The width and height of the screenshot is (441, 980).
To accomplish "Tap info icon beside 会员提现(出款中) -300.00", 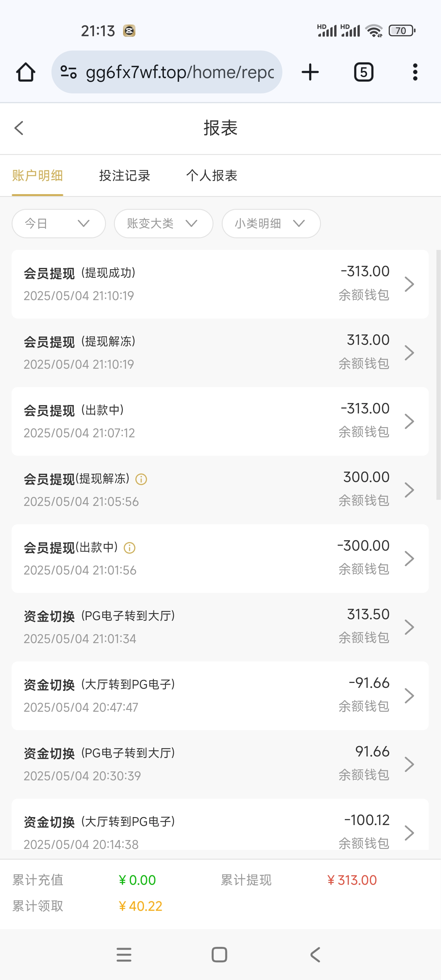I will (130, 548).
